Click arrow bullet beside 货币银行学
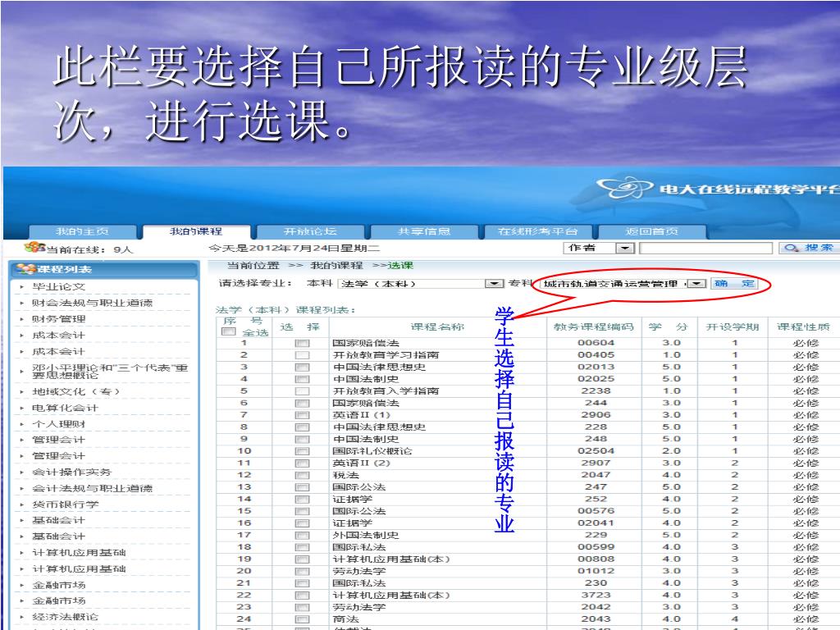The width and height of the screenshot is (840, 630). pos(21,504)
